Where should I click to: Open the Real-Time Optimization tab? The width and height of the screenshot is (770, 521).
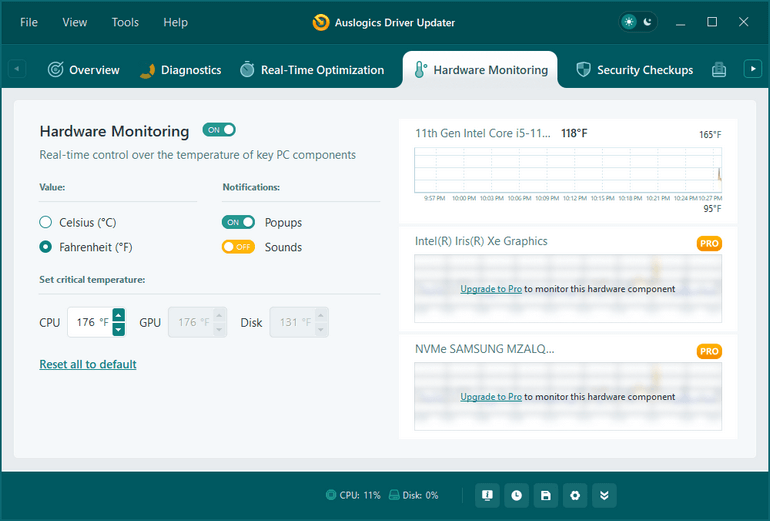click(x=312, y=70)
